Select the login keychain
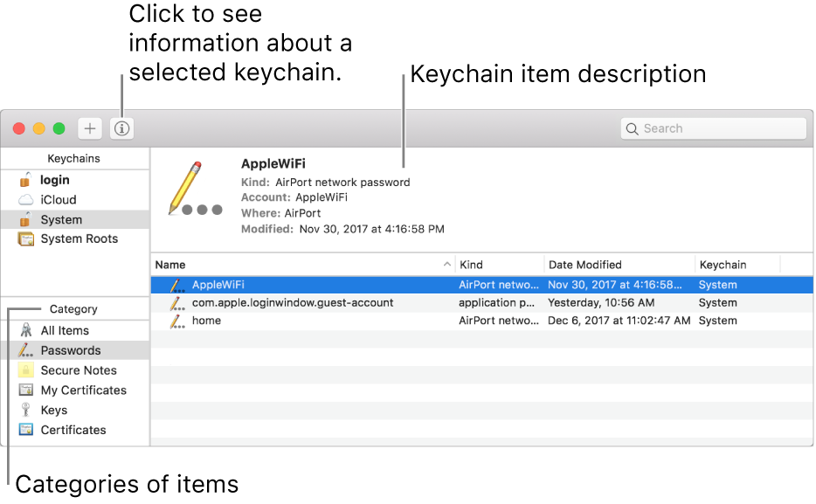This screenshot has height=504, width=816. coord(75,180)
